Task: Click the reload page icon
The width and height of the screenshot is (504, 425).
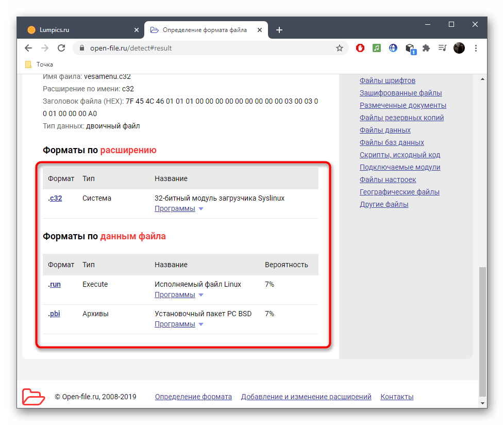Action: (61, 48)
